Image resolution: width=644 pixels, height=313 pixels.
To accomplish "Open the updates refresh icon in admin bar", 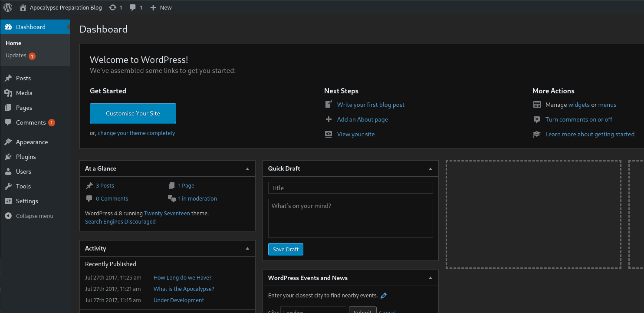I will [x=113, y=7].
